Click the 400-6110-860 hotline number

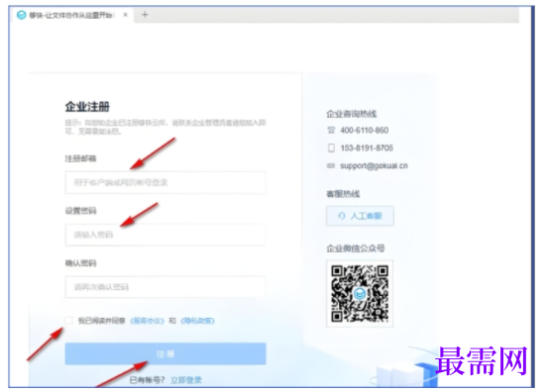tap(365, 131)
